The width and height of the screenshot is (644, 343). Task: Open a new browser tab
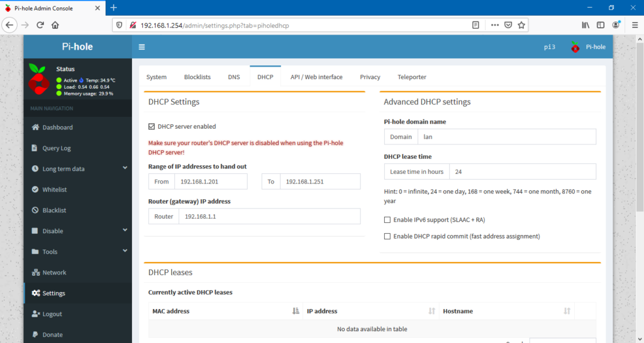114,8
